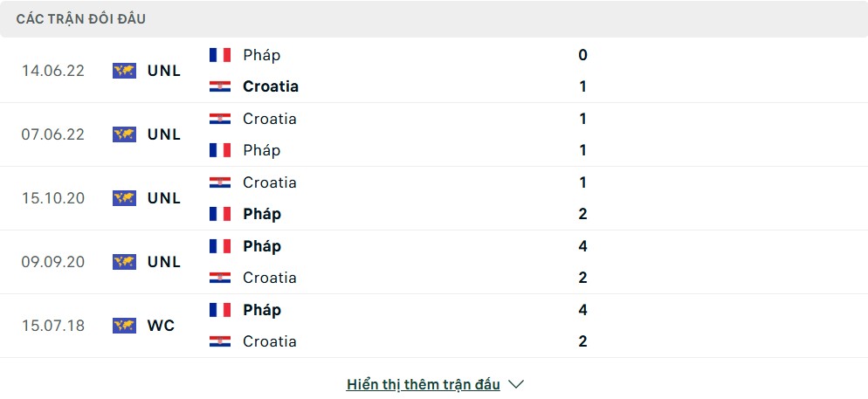This screenshot has width=868, height=399.
Task: Open the bold Croatia team name on 14.06.22
Action: click(x=271, y=86)
